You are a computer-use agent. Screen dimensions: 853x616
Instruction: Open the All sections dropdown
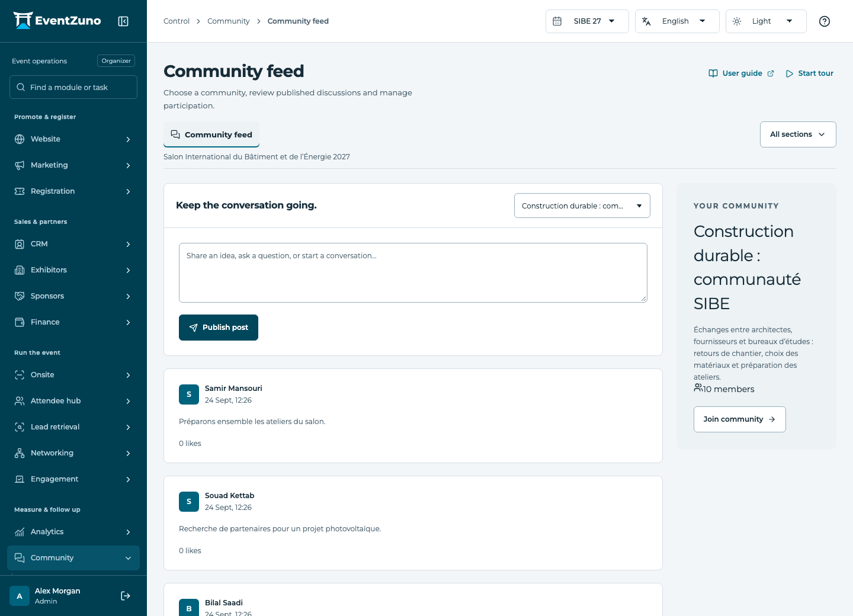(x=798, y=134)
